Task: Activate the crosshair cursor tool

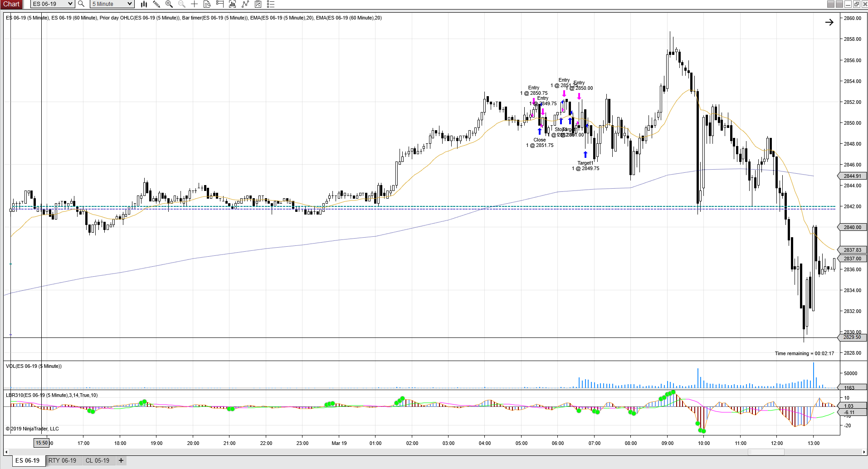Action: click(x=194, y=4)
